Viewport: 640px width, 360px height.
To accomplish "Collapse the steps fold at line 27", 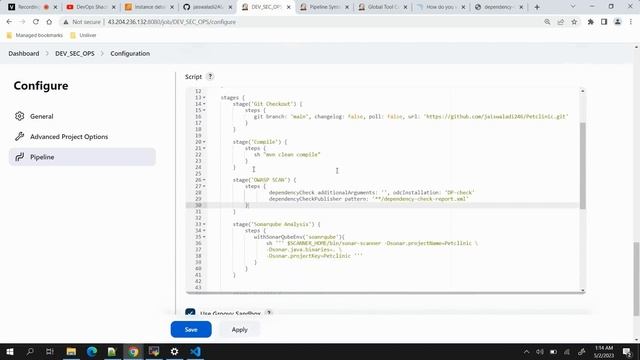I will tap(204, 186).
